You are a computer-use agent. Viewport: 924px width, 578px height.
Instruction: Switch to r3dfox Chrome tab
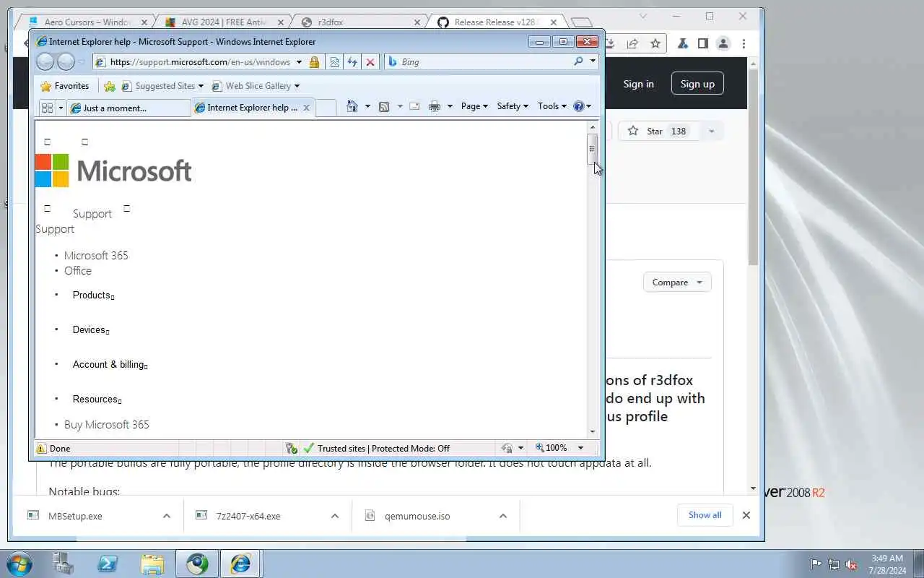361,22
